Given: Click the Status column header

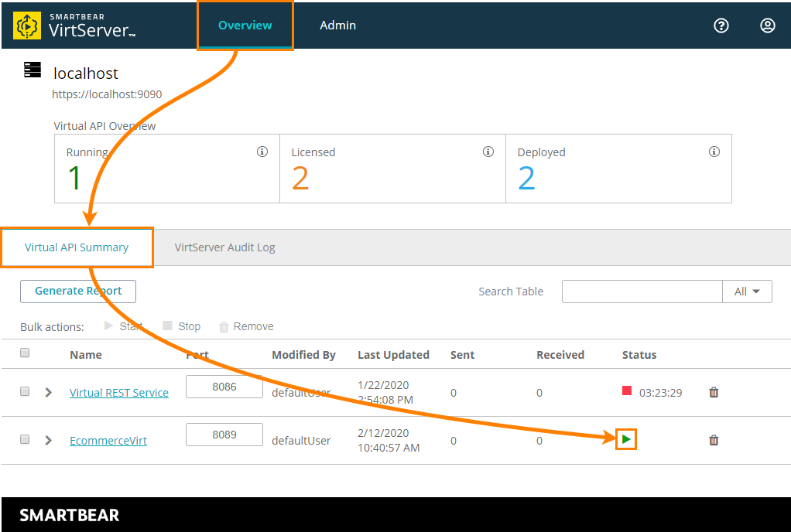Looking at the screenshot, I should pyautogui.click(x=639, y=355).
